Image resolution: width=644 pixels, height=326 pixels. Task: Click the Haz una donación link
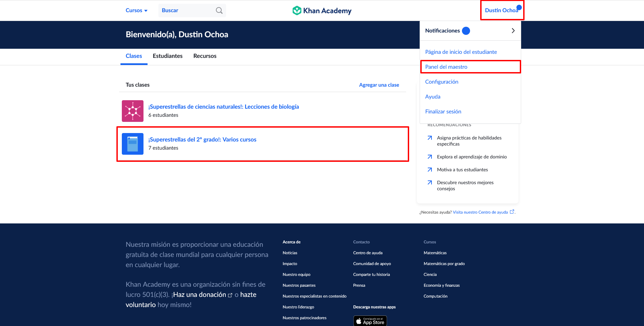click(199, 295)
